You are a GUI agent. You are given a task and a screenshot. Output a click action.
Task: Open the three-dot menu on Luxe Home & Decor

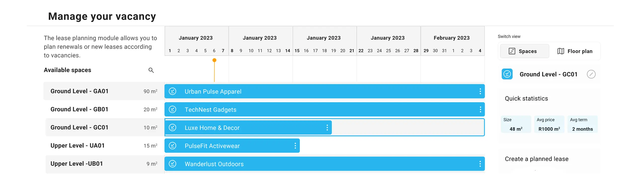(327, 128)
